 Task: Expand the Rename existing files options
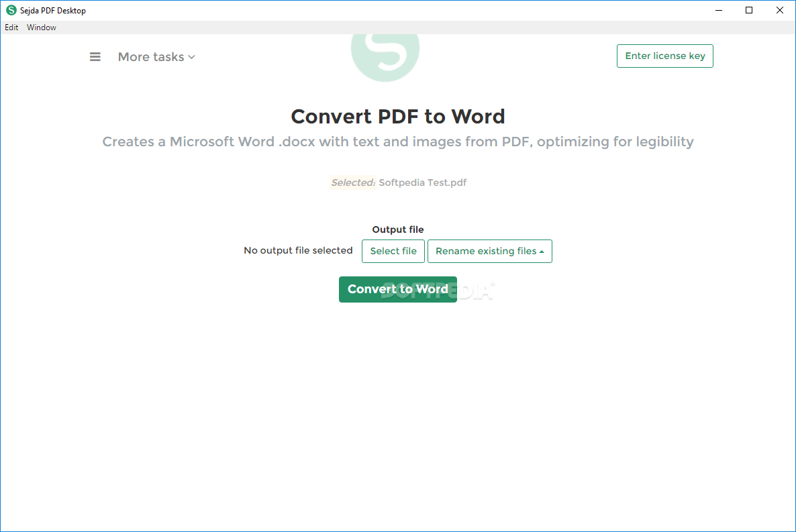coord(489,251)
